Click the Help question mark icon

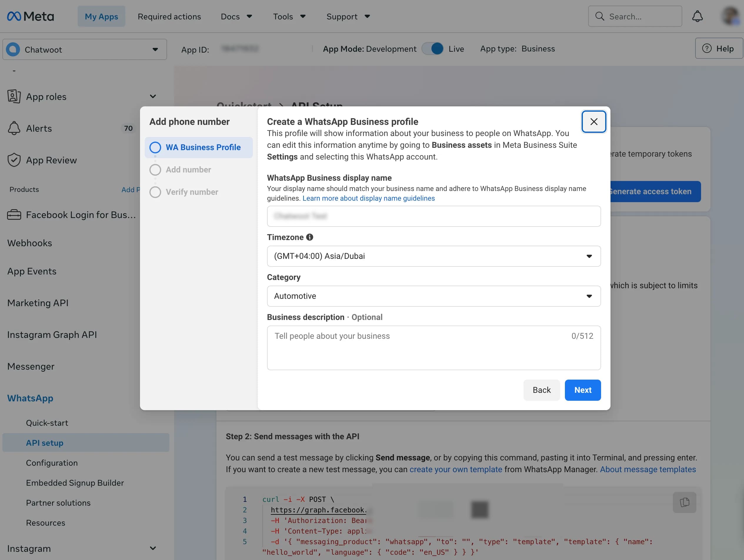(x=707, y=48)
